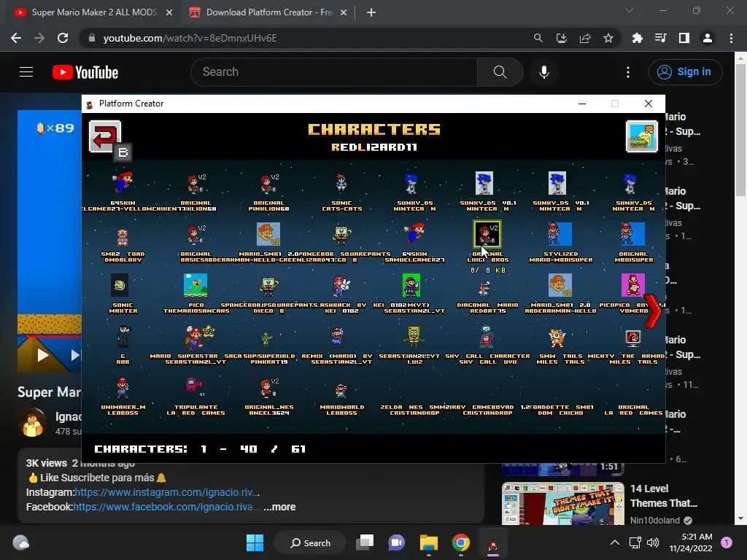Choose the Spongebob Squarepants Greenlizard character
This screenshot has height=560, width=747.
tap(341, 235)
